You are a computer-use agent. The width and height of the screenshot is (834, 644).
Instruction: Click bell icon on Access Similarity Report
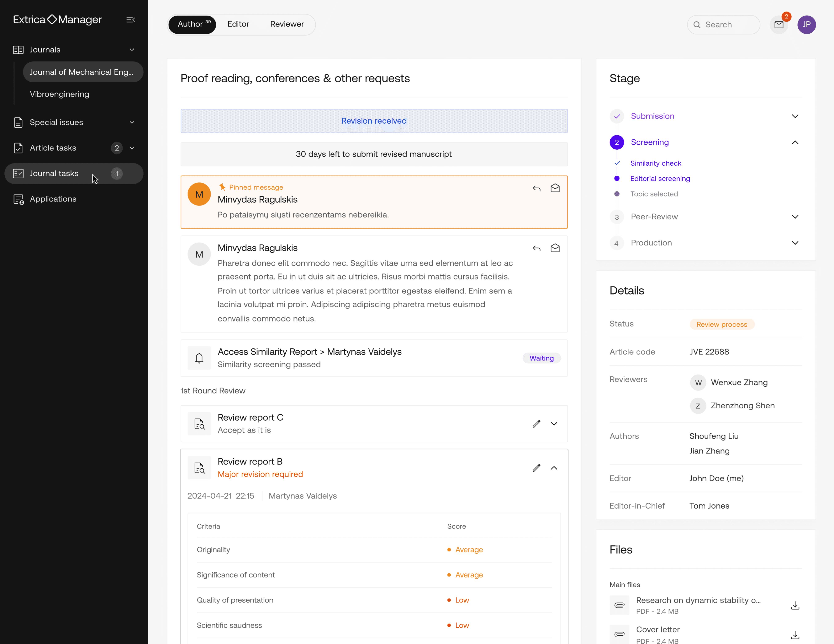point(199,358)
